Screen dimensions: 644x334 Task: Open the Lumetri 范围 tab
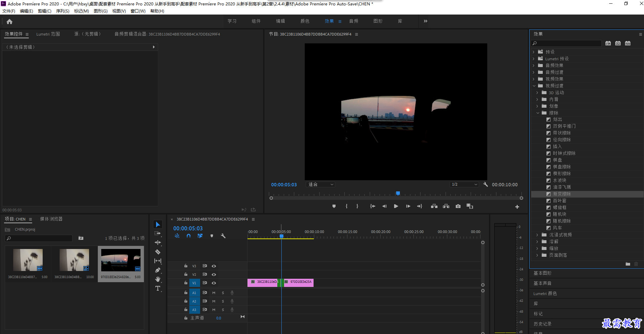(48, 34)
